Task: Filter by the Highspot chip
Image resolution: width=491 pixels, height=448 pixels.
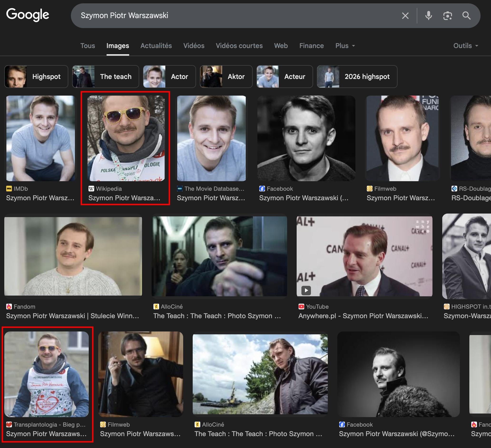Action: (x=36, y=77)
